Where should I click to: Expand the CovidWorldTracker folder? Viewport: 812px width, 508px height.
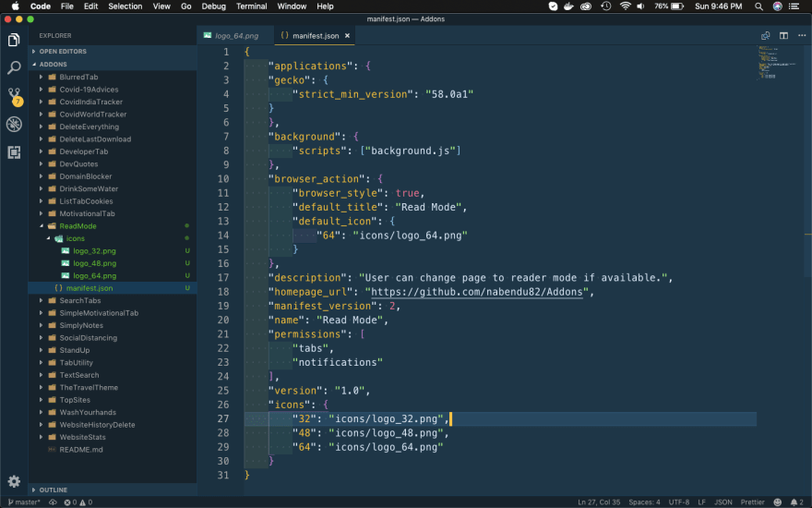point(92,114)
